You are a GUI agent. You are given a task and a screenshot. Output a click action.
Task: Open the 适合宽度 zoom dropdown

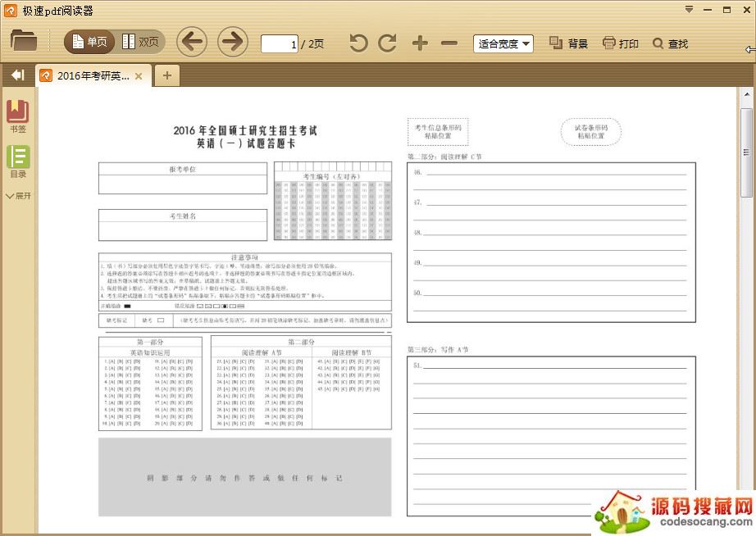click(503, 43)
